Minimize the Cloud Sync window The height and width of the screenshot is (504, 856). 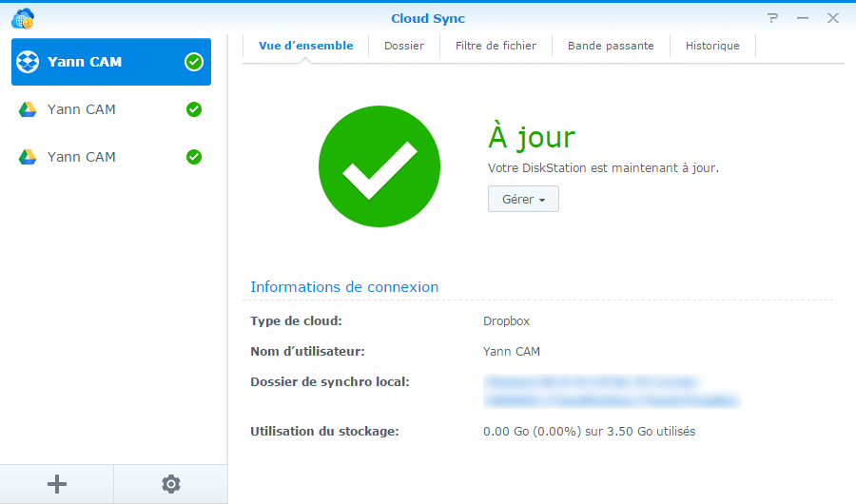(x=803, y=18)
